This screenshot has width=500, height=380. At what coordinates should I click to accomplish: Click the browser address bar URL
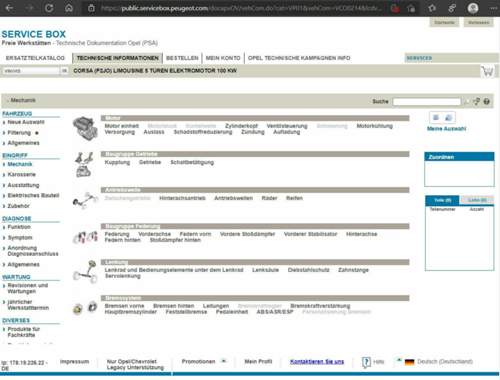tap(240, 8)
